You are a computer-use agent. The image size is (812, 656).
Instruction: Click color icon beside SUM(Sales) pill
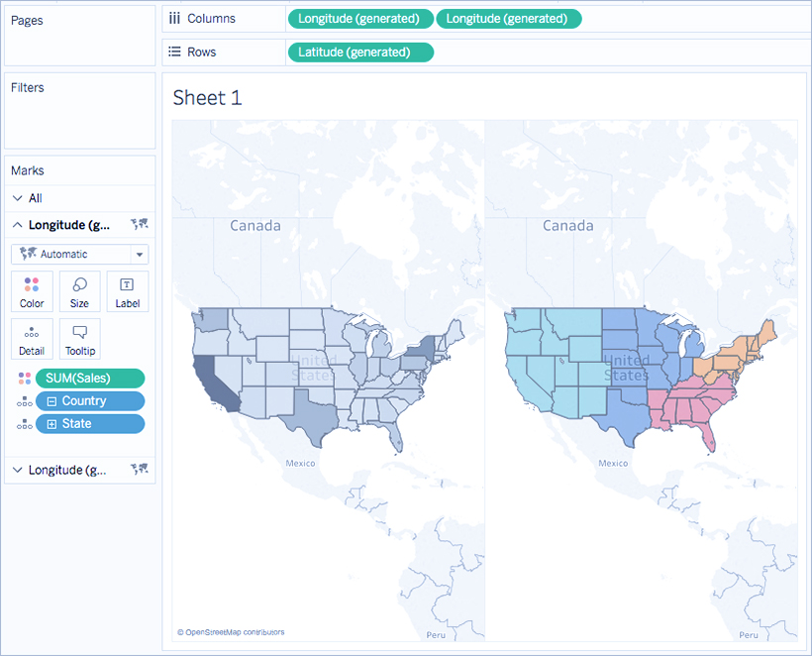point(24,378)
